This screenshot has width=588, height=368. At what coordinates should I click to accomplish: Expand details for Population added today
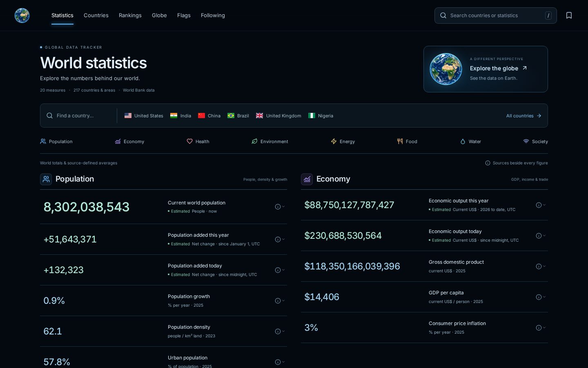coord(280,270)
